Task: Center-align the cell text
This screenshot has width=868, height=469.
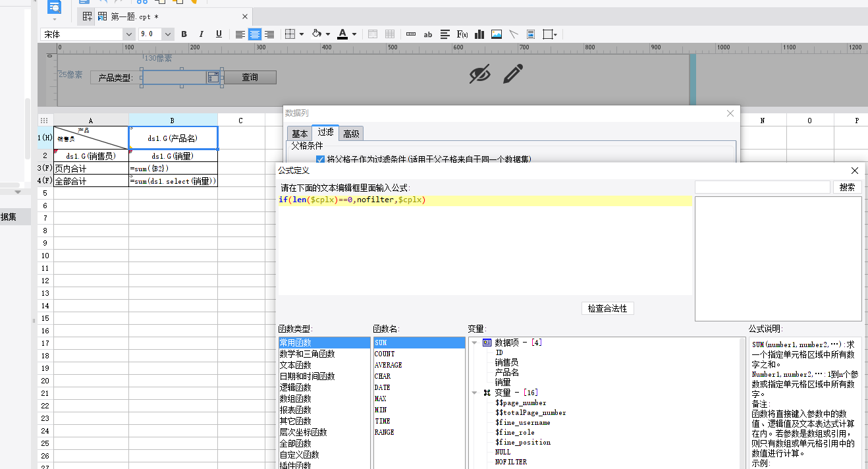Action: (255, 34)
